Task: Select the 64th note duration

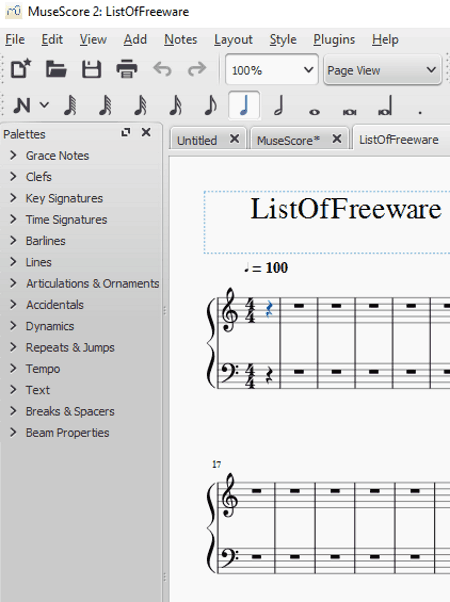Action: [105, 105]
